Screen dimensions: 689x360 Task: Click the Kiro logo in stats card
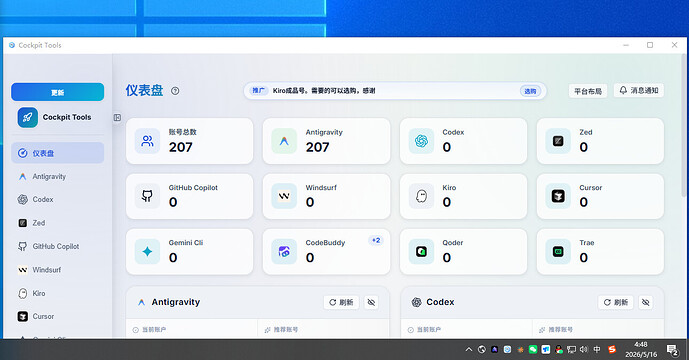(x=421, y=196)
